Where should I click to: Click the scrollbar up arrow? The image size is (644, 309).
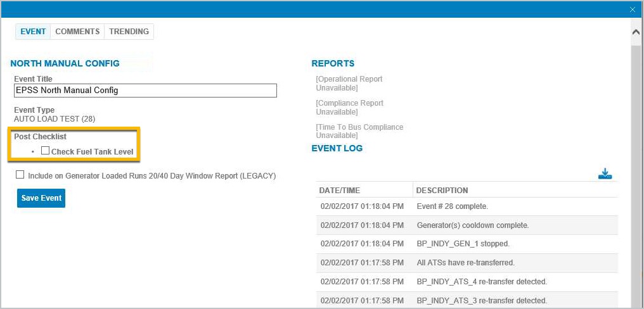point(636,32)
